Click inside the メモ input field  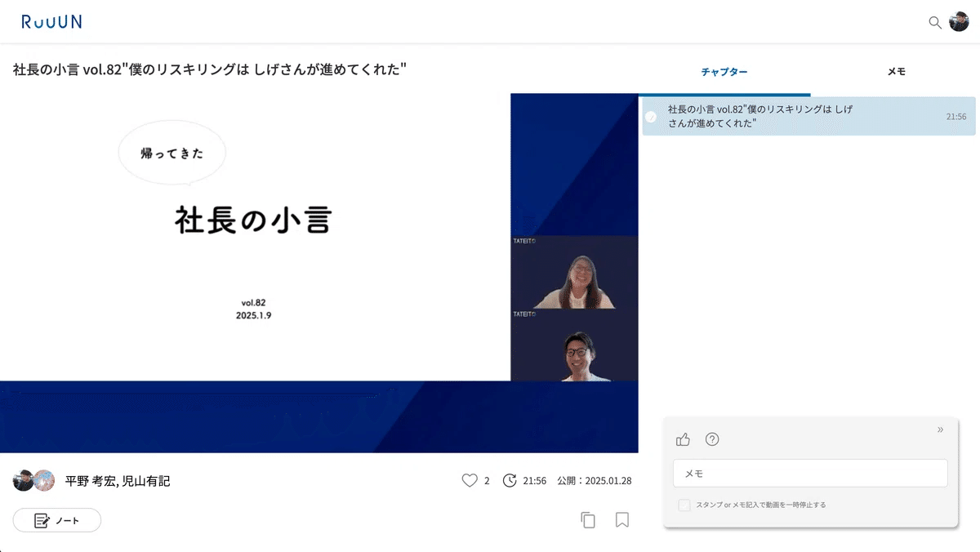coord(810,473)
